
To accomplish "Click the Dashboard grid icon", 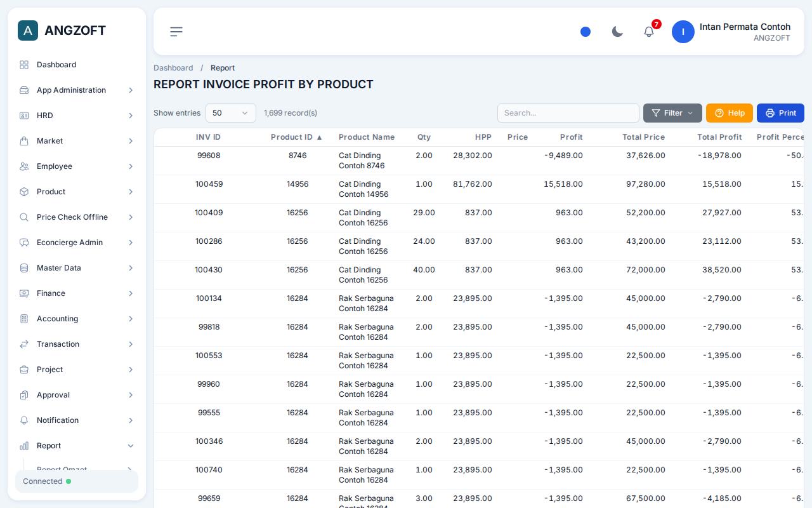I will click(24, 65).
